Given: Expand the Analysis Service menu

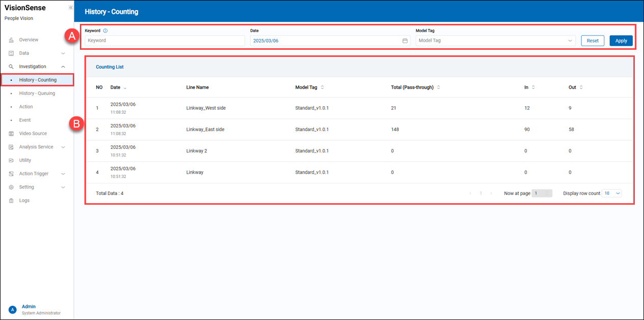Looking at the screenshot, I should (x=36, y=147).
